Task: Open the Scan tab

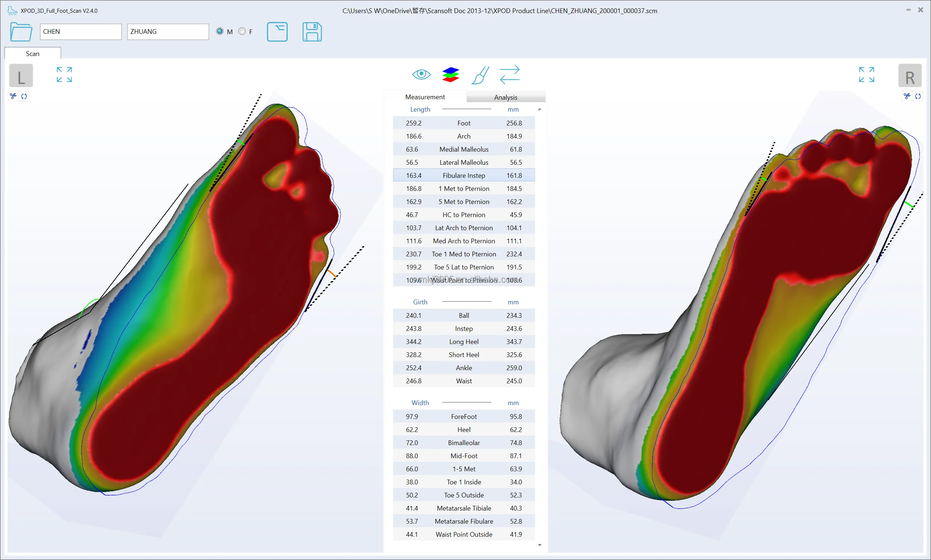Action: tap(32, 53)
